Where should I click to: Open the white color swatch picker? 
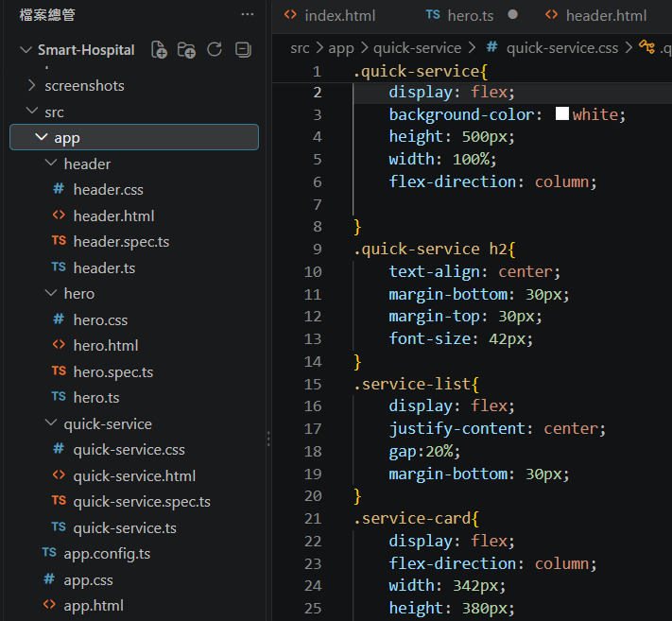tap(561, 113)
